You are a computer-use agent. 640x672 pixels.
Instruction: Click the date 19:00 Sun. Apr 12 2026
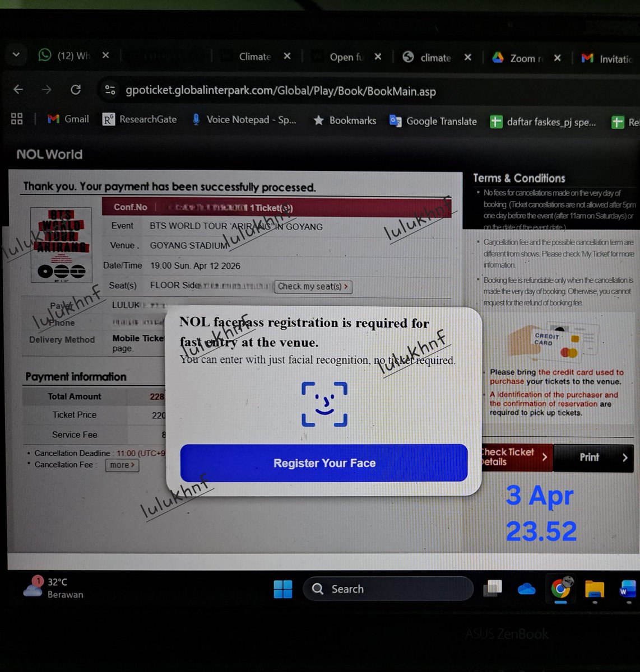point(195,265)
